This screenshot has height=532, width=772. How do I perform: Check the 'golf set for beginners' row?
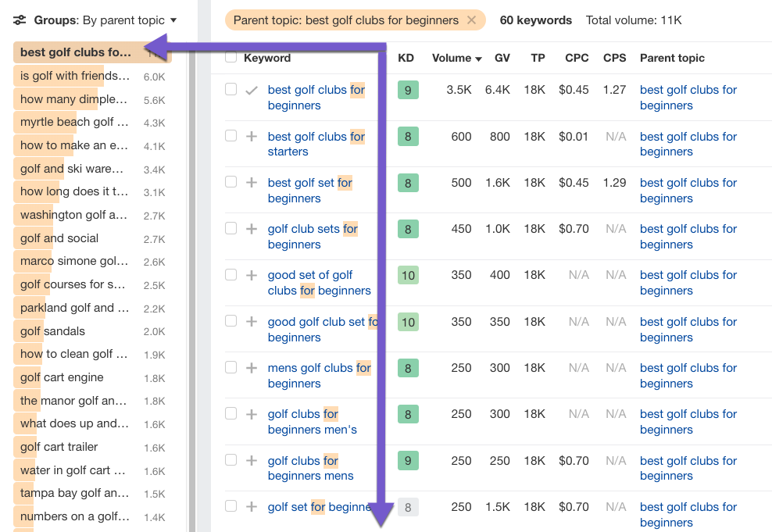pos(231,506)
